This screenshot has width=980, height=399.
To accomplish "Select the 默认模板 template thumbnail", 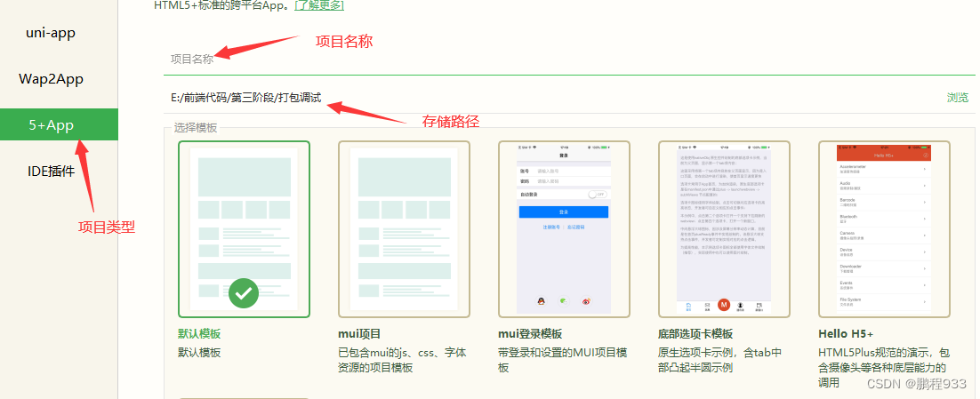I will [244, 229].
